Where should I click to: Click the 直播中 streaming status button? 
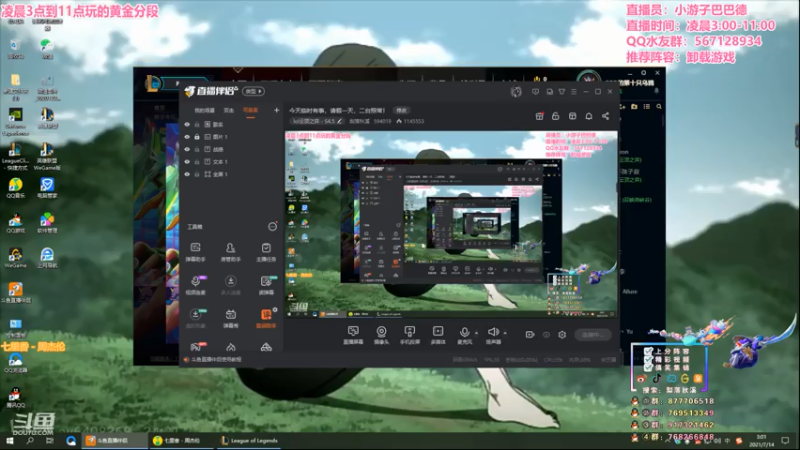(593, 335)
